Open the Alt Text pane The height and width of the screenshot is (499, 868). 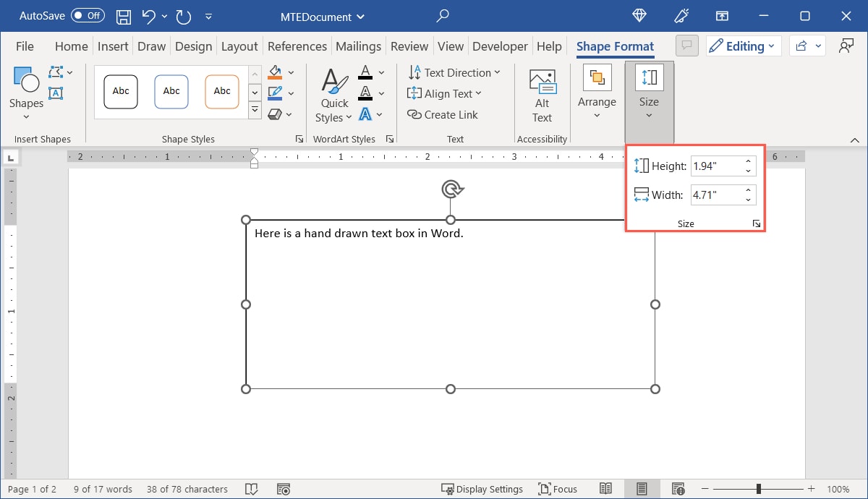pyautogui.click(x=542, y=95)
